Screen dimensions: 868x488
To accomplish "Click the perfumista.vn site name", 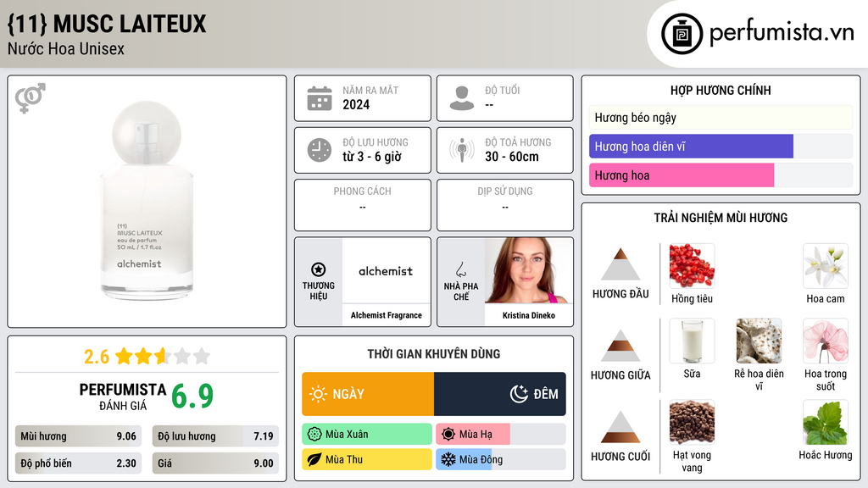I will 782,32.
